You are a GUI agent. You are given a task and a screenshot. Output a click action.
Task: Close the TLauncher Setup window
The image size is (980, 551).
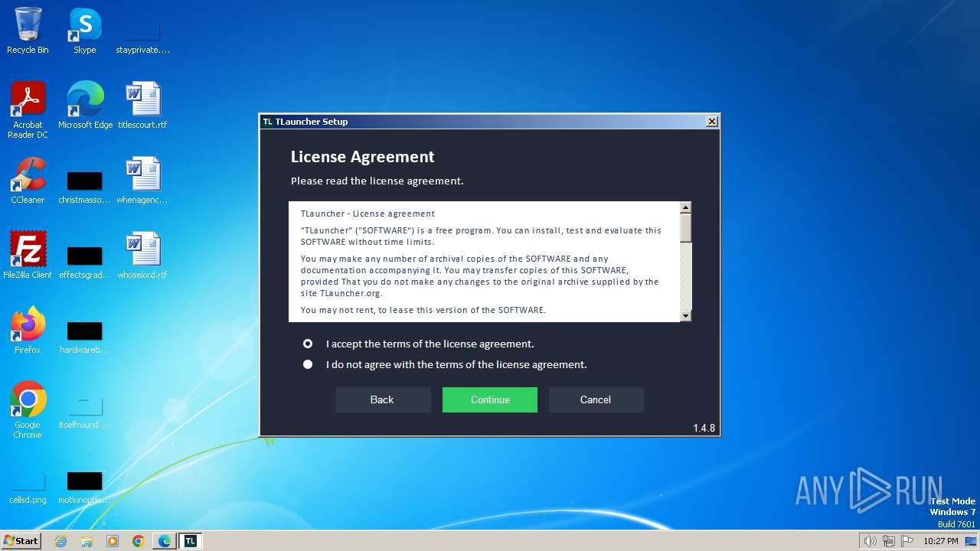(711, 122)
